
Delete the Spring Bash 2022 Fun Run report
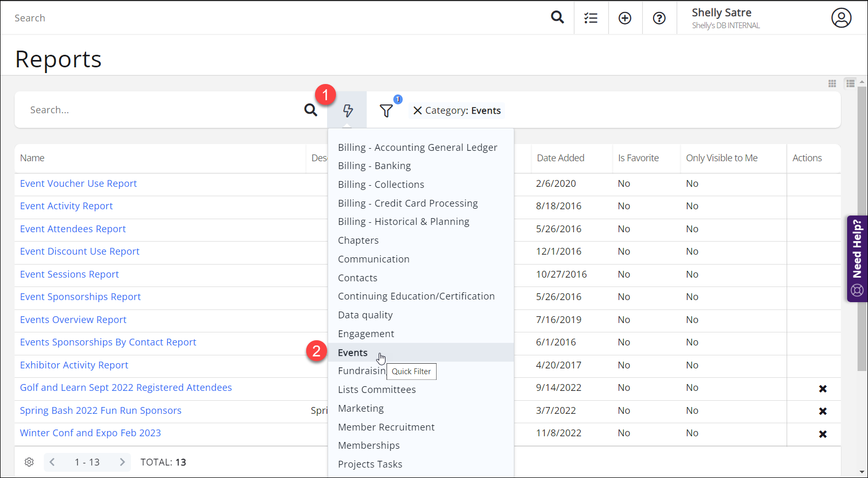pos(823,411)
